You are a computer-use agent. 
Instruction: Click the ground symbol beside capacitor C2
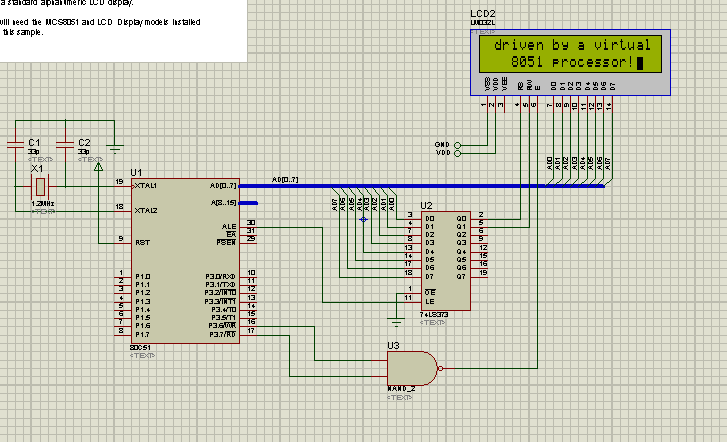(x=115, y=148)
